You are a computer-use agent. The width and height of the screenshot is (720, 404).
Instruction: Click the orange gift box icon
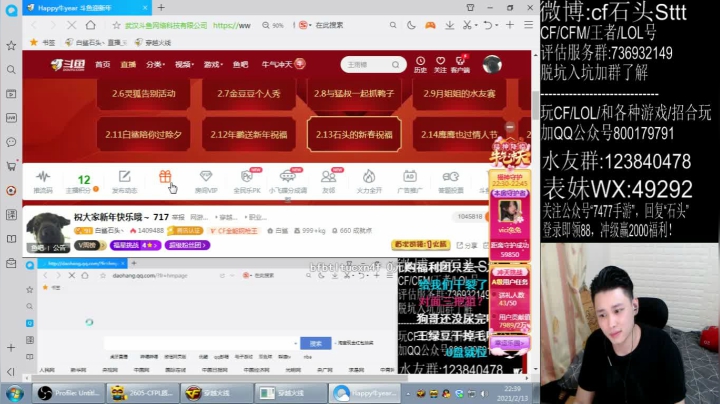[x=165, y=177]
